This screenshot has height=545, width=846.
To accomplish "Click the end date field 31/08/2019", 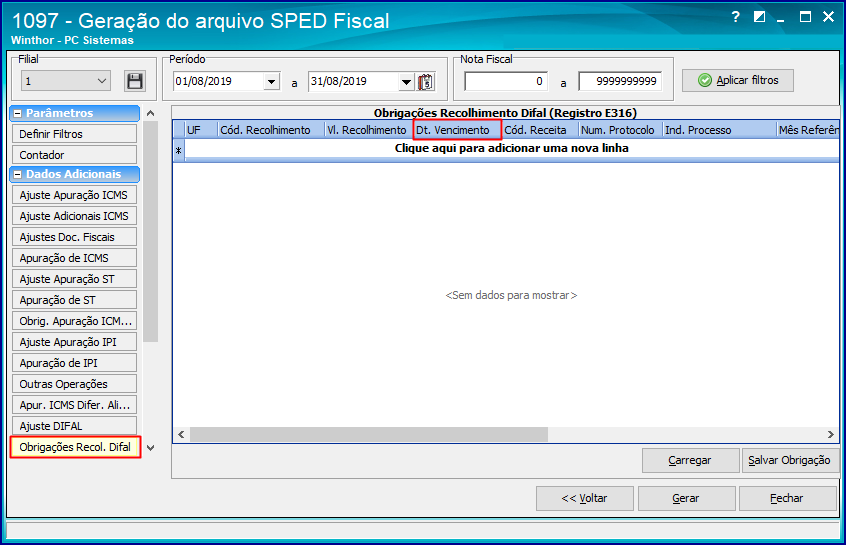I will pyautogui.click(x=353, y=82).
